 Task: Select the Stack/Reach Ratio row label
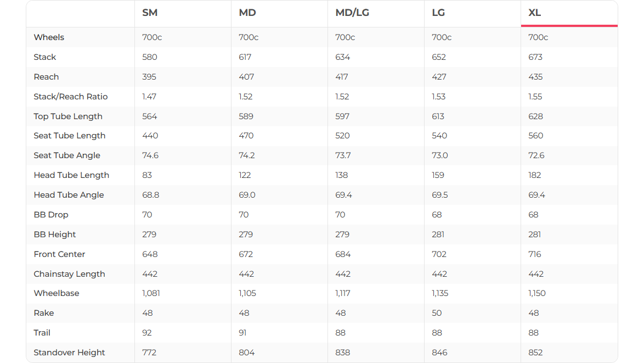point(71,97)
